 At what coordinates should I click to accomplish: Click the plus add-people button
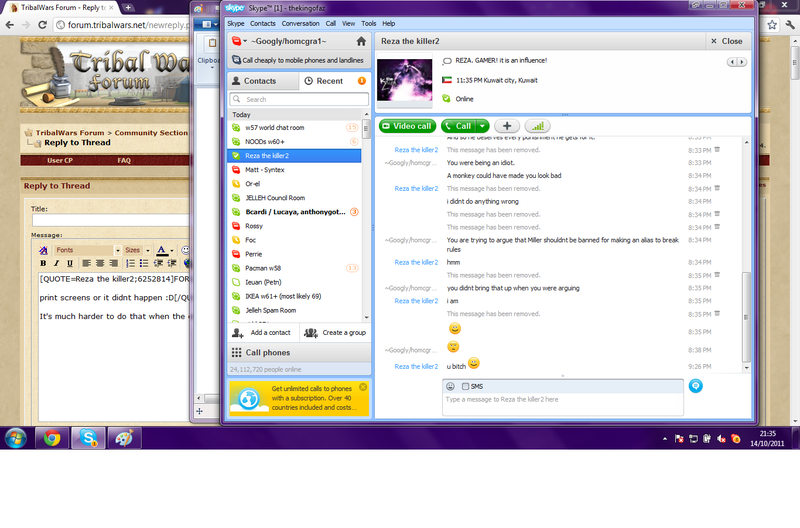coord(507,126)
